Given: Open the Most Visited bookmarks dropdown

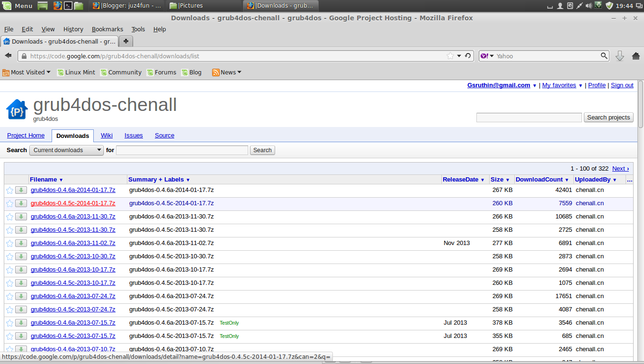Looking at the screenshot, I should pos(27,73).
